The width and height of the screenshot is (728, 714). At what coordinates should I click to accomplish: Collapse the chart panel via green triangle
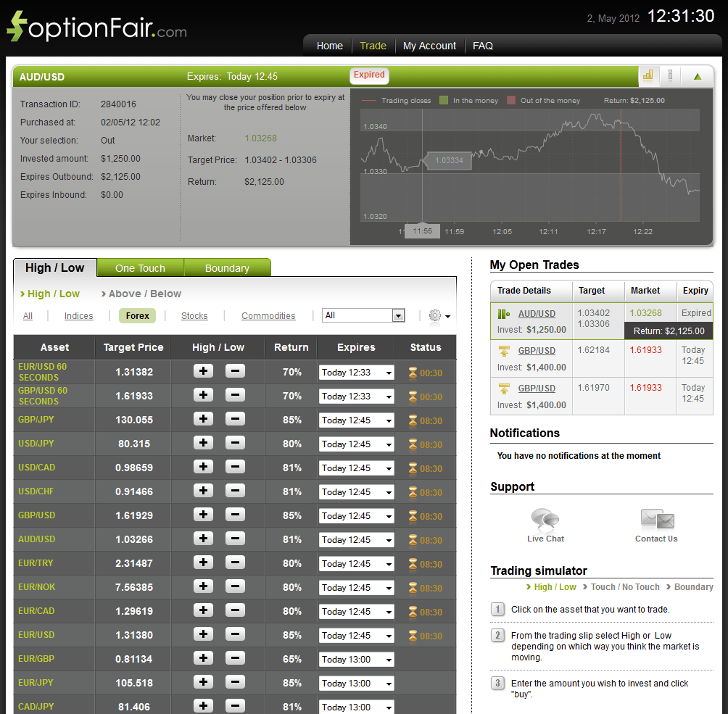(x=697, y=75)
